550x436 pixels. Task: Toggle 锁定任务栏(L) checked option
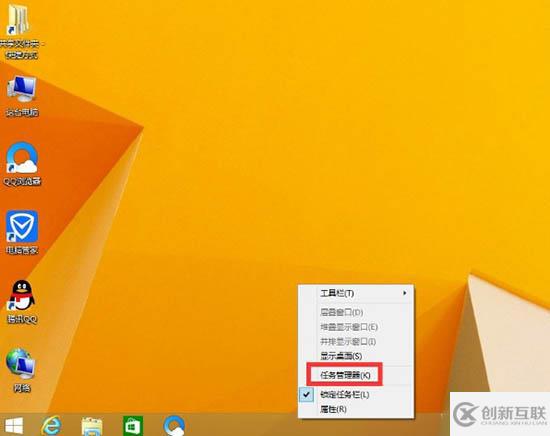pos(356,395)
